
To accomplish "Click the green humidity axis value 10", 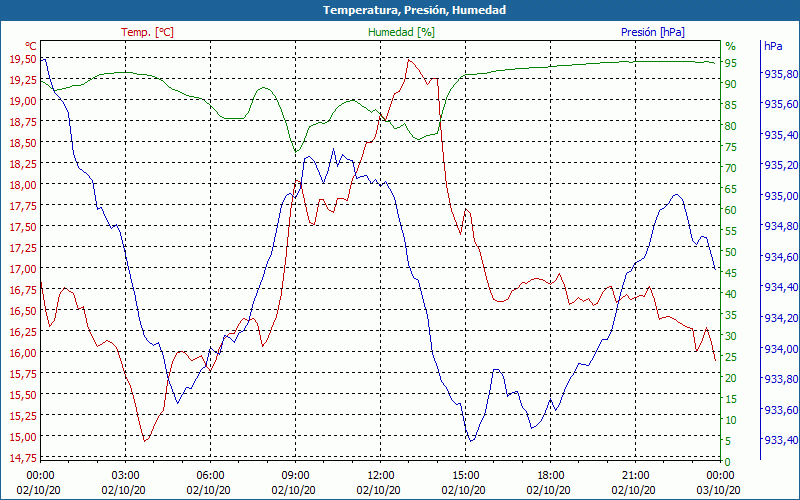I will (731, 420).
